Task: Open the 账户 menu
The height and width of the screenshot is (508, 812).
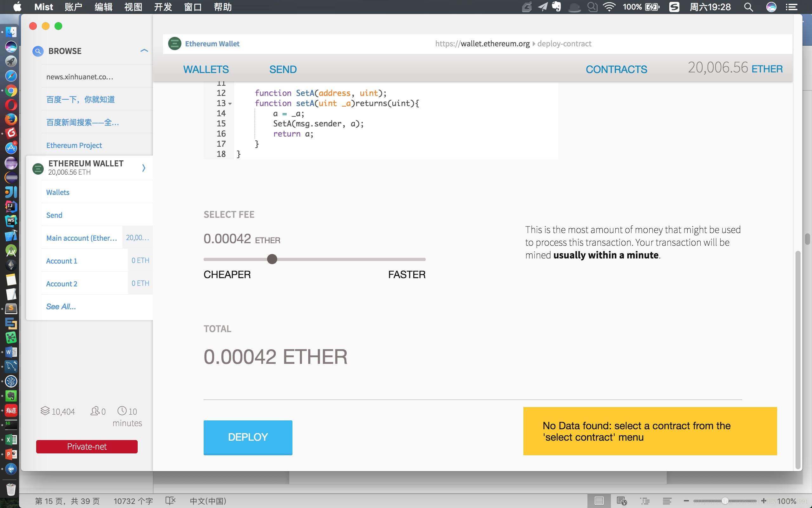Action: (74, 7)
